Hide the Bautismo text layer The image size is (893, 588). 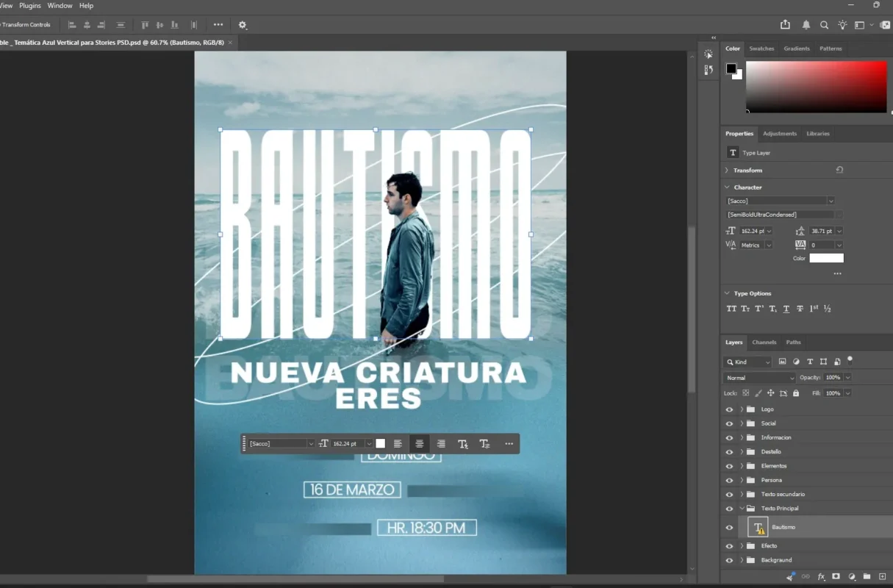pyautogui.click(x=729, y=527)
